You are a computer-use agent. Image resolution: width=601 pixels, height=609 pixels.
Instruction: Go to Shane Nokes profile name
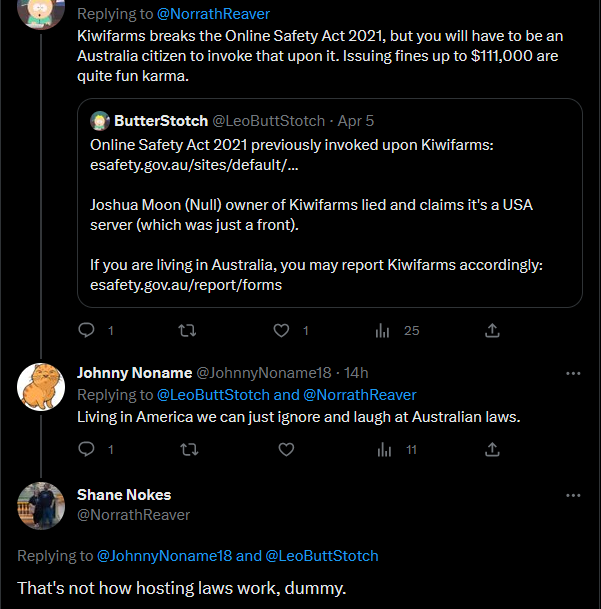pyautogui.click(x=124, y=494)
